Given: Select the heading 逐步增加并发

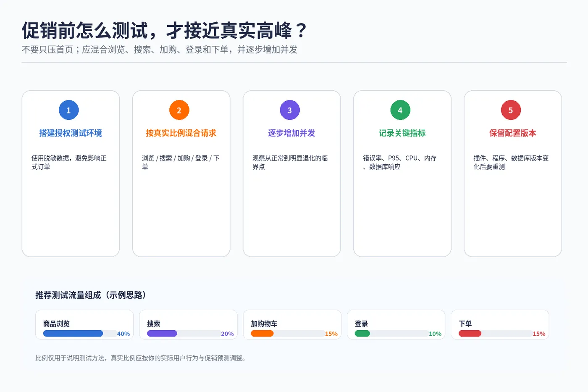Looking at the screenshot, I should click(291, 133).
